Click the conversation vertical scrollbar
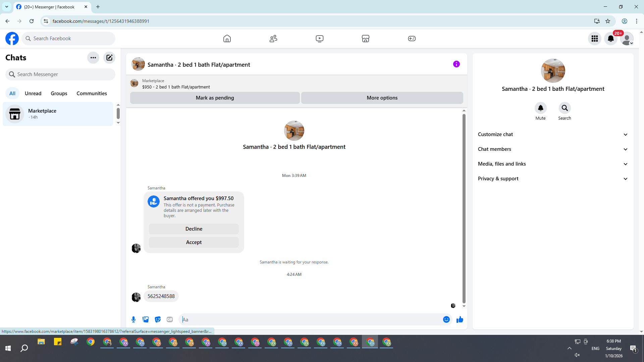The height and width of the screenshot is (362, 644). click(464, 208)
